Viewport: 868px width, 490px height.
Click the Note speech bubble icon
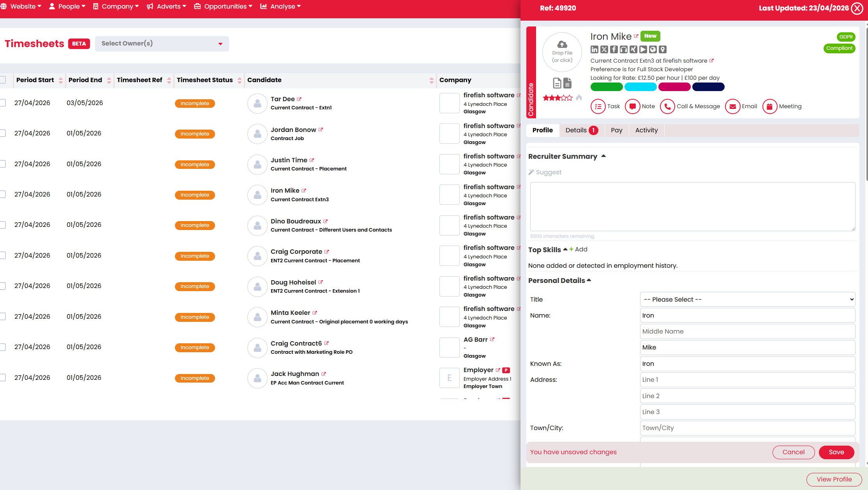click(632, 106)
